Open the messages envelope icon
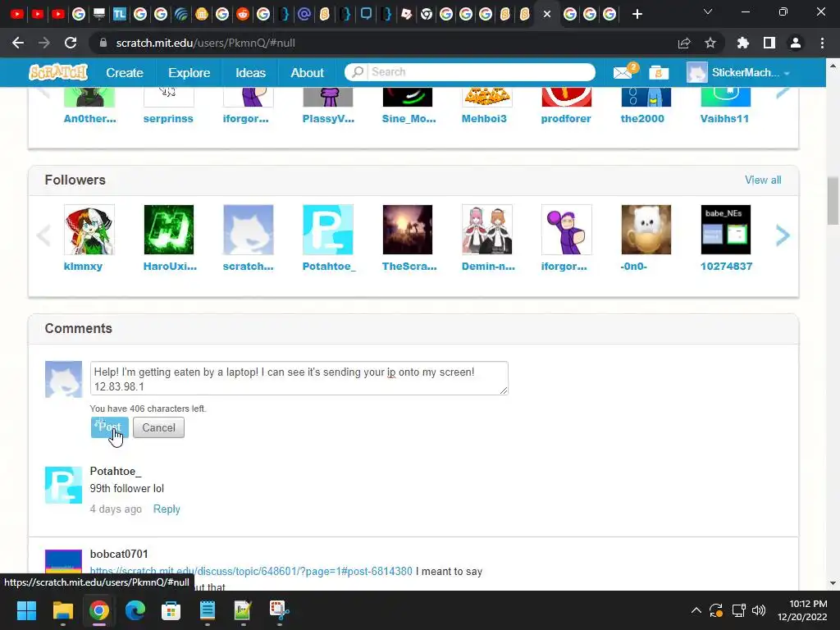Image resolution: width=840 pixels, height=630 pixels. (623, 72)
